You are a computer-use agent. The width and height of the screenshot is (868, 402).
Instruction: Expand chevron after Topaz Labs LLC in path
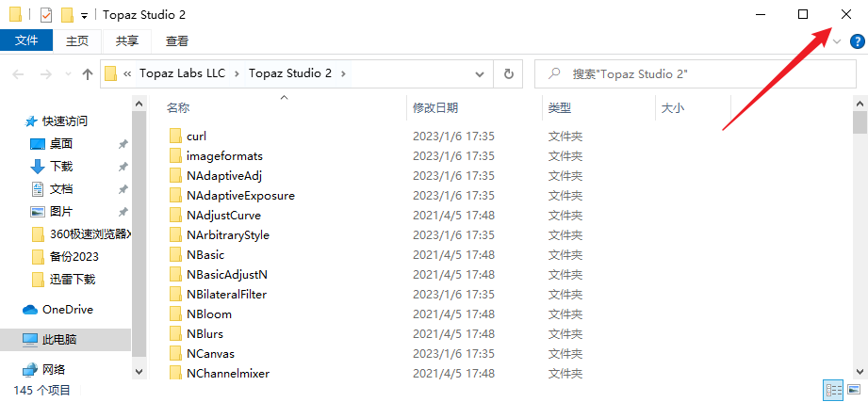point(237,73)
